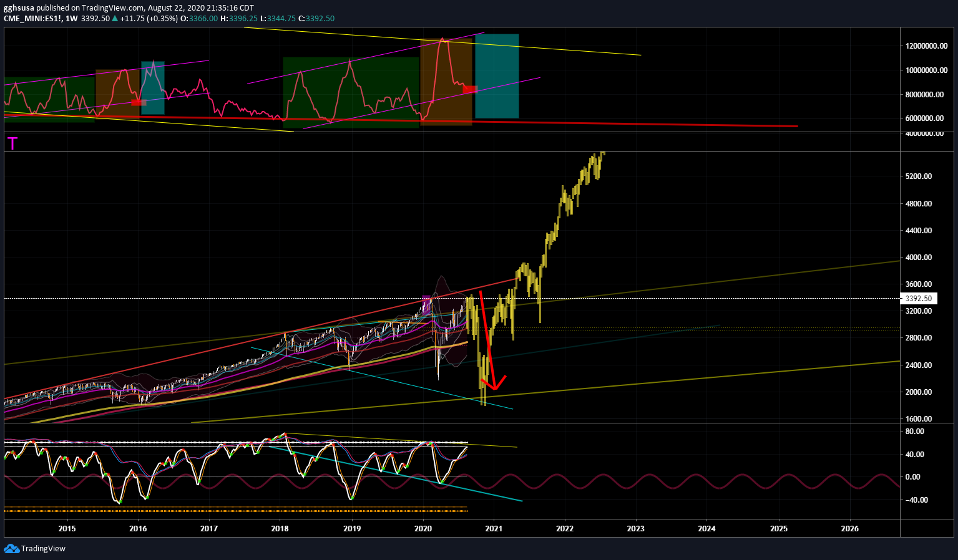Click the 3200.00 price axis label
958x560 pixels.
click(919, 311)
